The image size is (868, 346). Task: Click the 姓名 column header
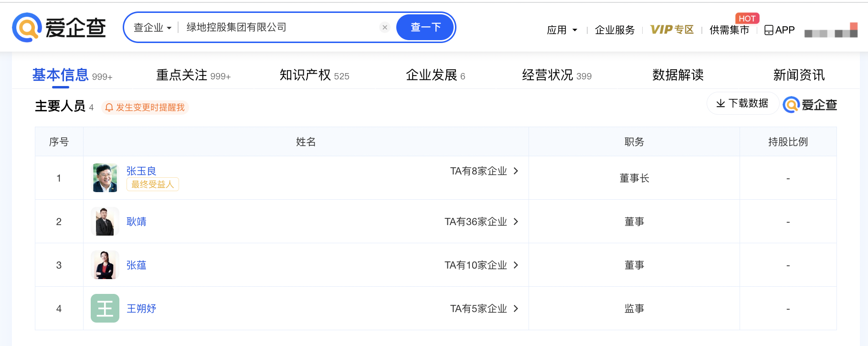306,142
